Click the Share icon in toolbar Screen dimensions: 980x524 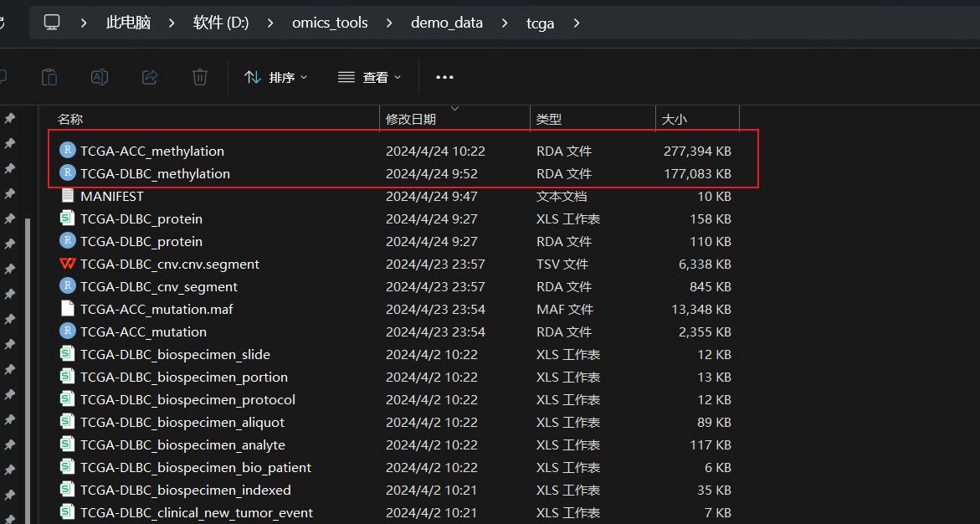[x=150, y=77]
